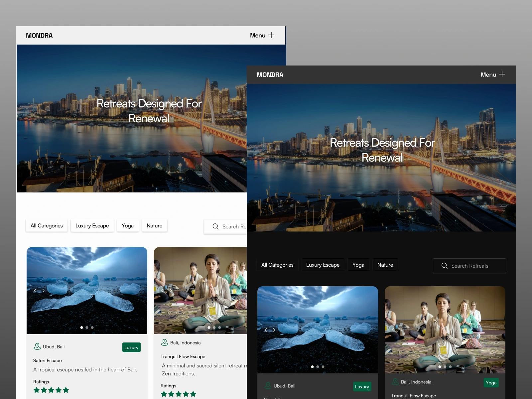Open the iceberg photo in dark window
The image size is (532, 399).
tap(318, 330)
